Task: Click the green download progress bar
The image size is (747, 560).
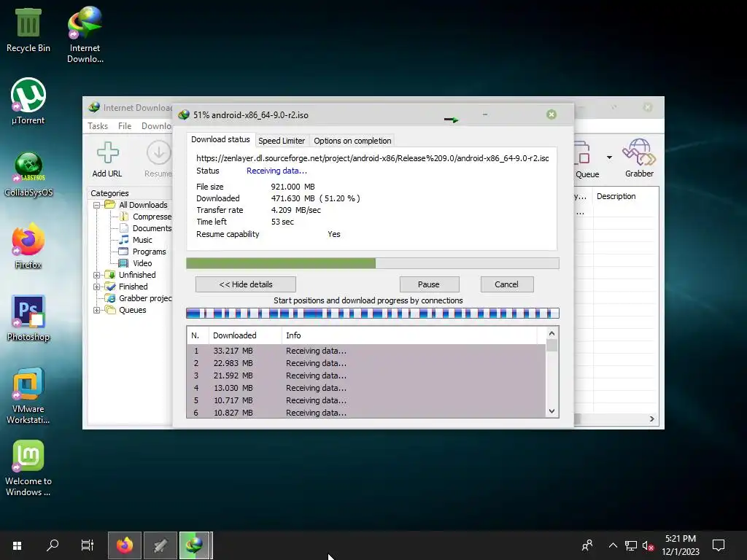Action: (373, 263)
